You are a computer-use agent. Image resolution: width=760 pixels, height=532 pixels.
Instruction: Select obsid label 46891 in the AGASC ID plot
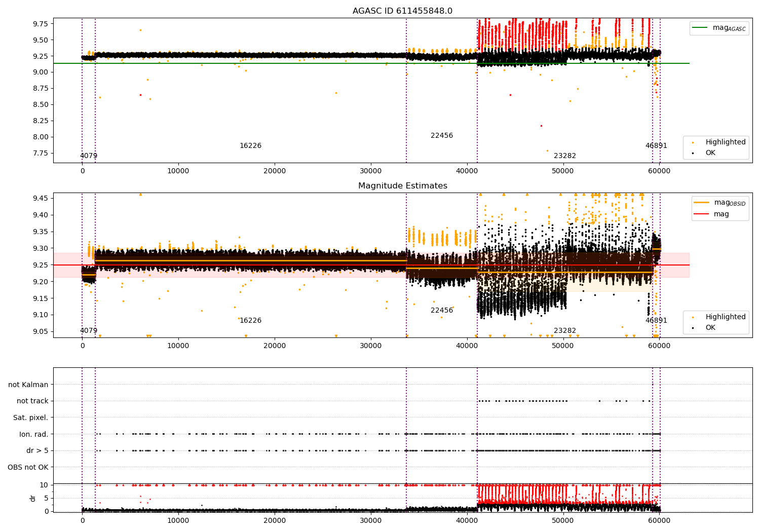click(x=656, y=146)
